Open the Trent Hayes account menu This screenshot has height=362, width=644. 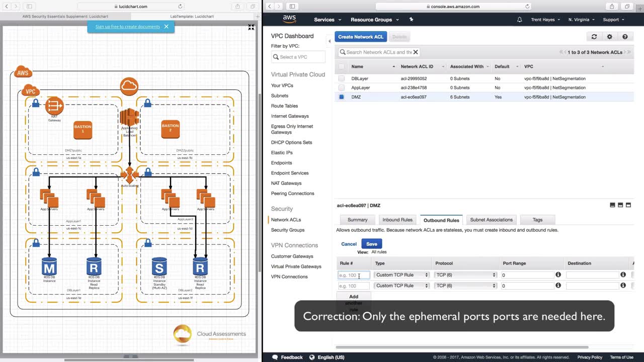point(545,20)
